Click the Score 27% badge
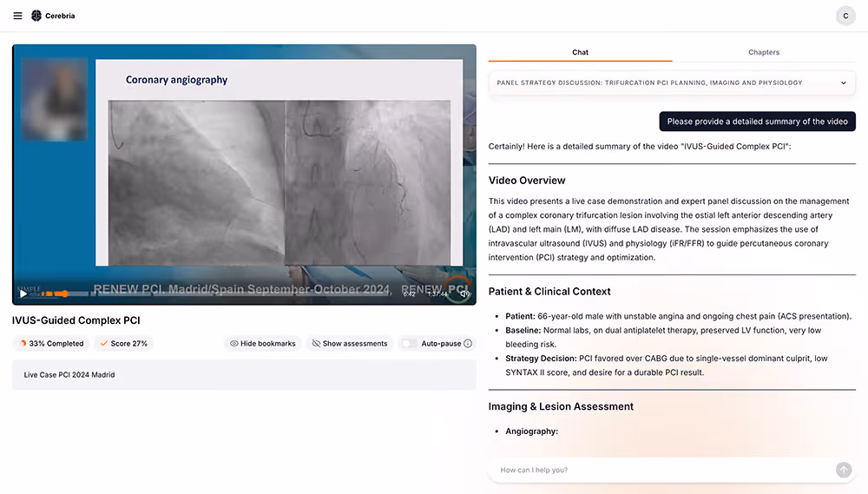868x494 pixels. click(x=123, y=343)
